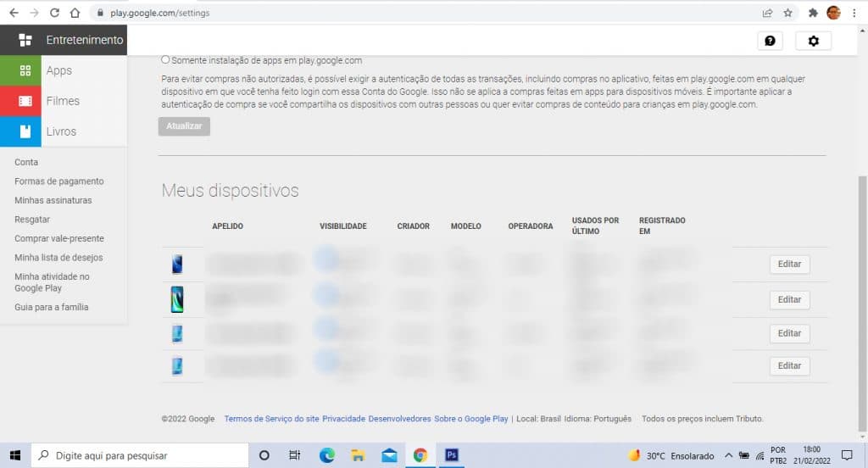Launch Microsoft Edge from taskbar

pos(326,455)
